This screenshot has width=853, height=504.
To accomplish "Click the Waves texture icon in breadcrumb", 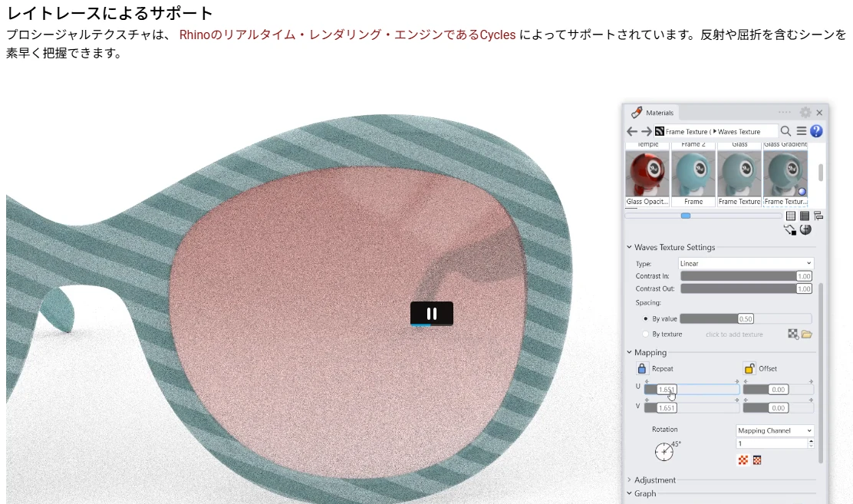I will [660, 131].
